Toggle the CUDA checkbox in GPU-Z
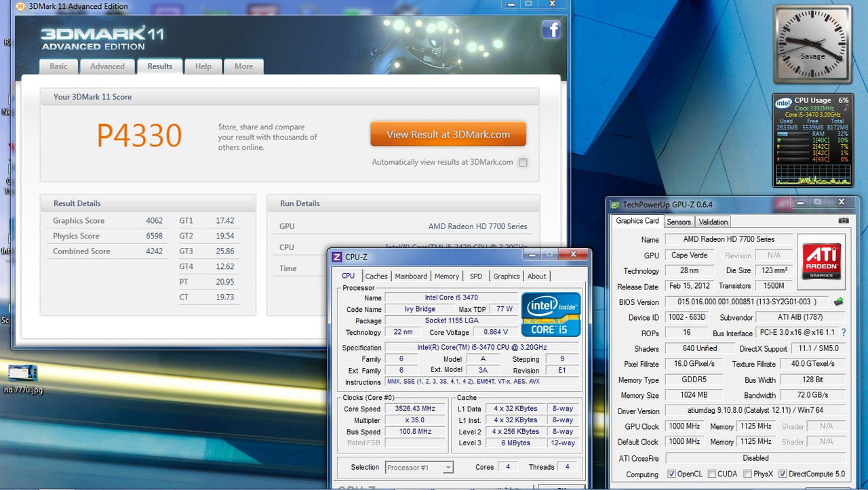The width and height of the screenshot is (868, 490). tap(712, 474)
